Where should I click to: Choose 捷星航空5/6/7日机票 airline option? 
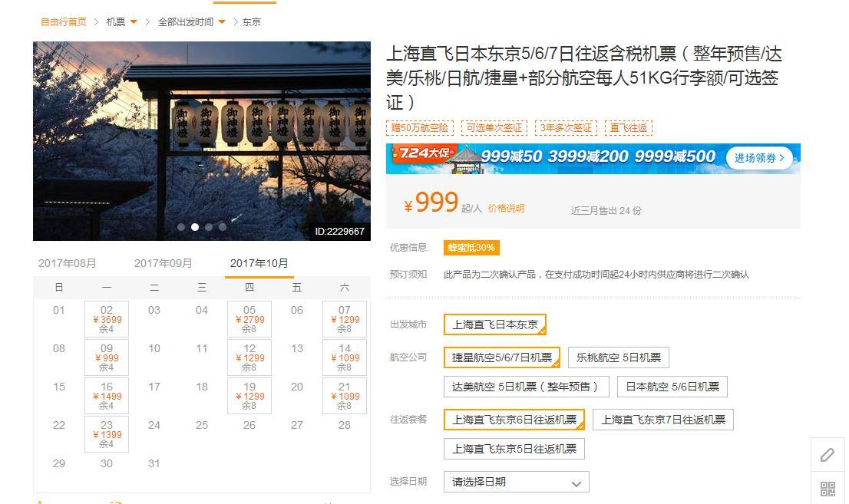point(502,357)
